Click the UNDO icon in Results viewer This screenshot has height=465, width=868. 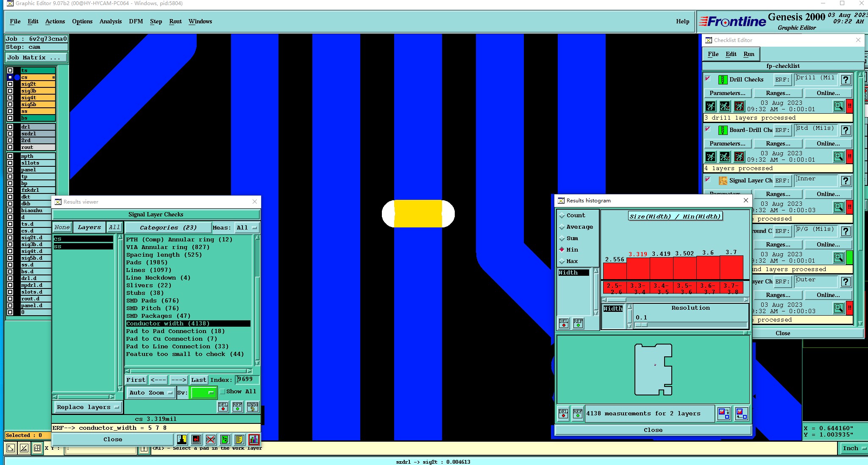click(x=253, y=407)
